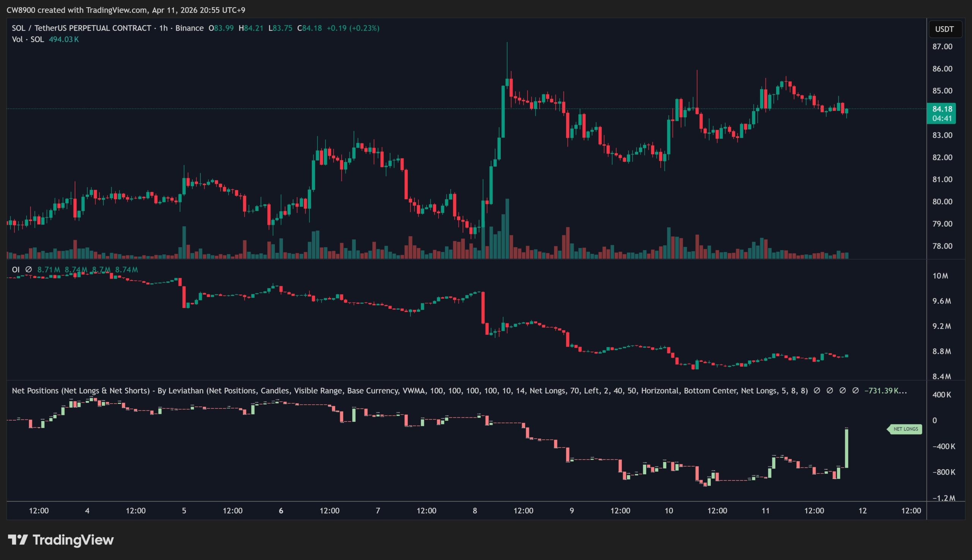
Task: Open the USDT currency selector
Action: (x=945, y=29)
